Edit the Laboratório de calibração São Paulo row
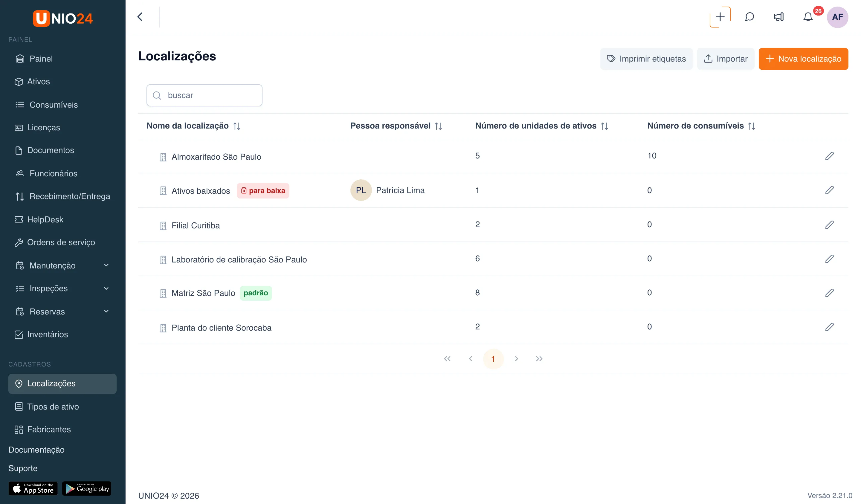The width and height of the screenshot is (861, 504). 830,259
